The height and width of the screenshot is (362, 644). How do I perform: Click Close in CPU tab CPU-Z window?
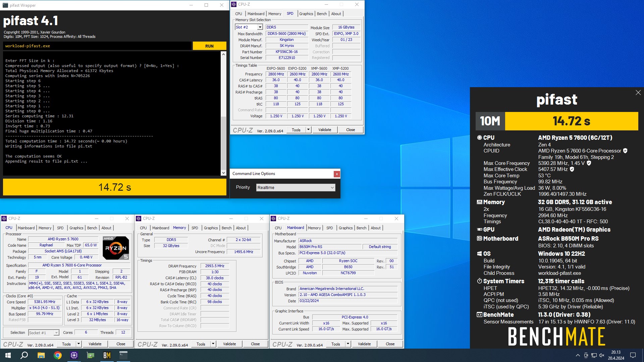pos(121,344)
